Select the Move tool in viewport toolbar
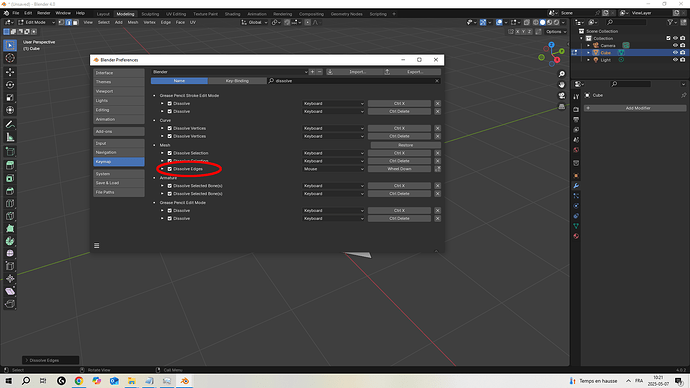 (10, 72)
